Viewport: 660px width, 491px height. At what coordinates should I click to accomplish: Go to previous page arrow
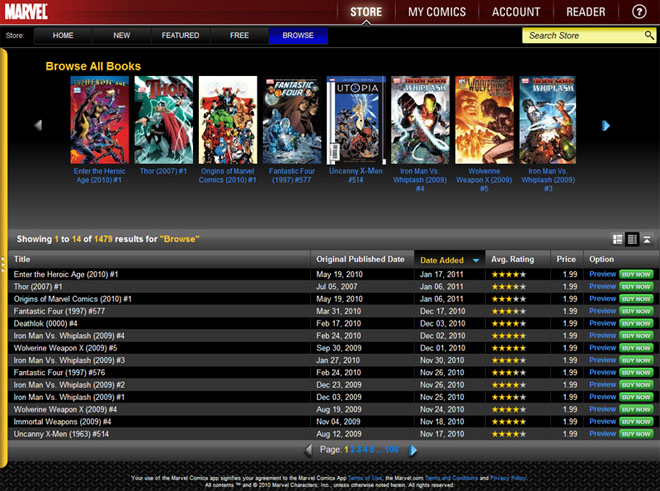click(x=309, y=450)
